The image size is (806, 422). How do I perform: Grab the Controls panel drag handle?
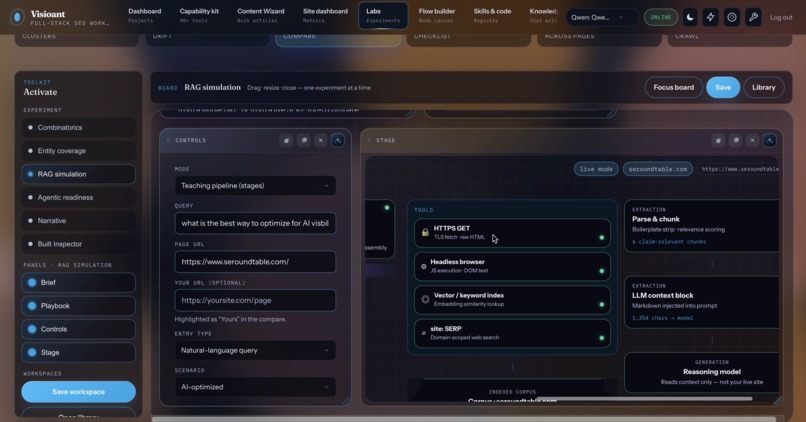coord(168,140)
